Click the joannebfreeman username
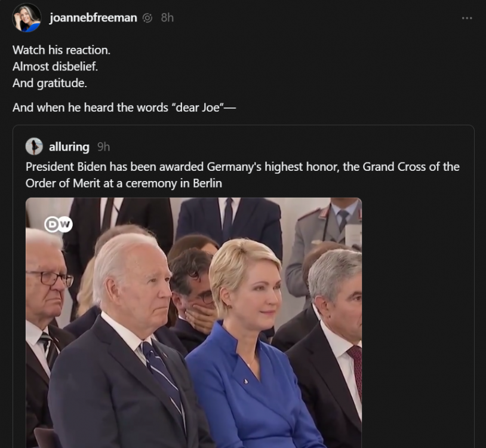Viewport: 486px width, 448px height. 93,18
